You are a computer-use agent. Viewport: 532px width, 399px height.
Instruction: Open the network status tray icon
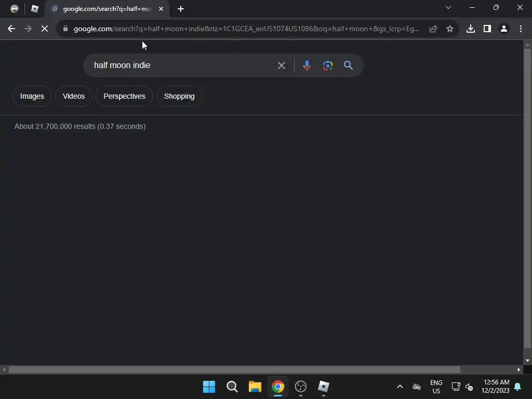[456, 387]
